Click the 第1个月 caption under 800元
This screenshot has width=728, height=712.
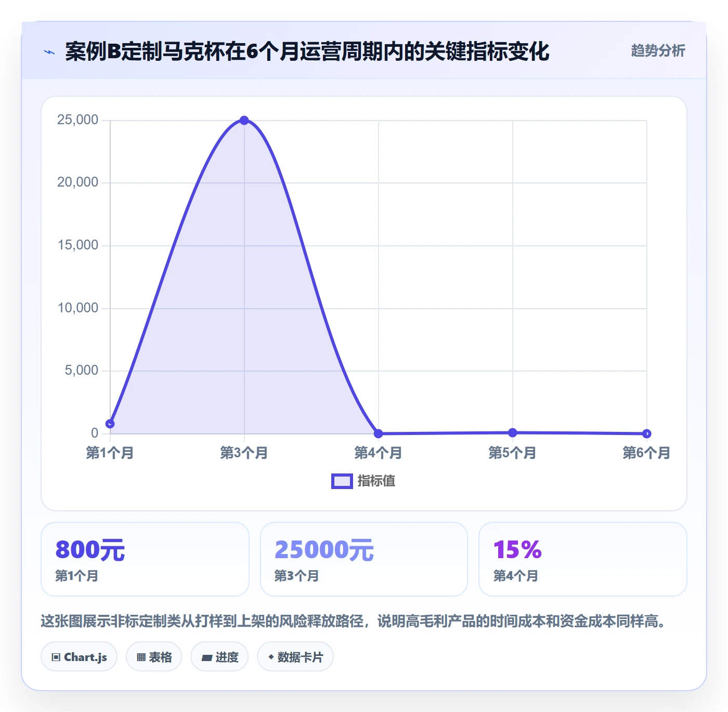click(77, 576)
